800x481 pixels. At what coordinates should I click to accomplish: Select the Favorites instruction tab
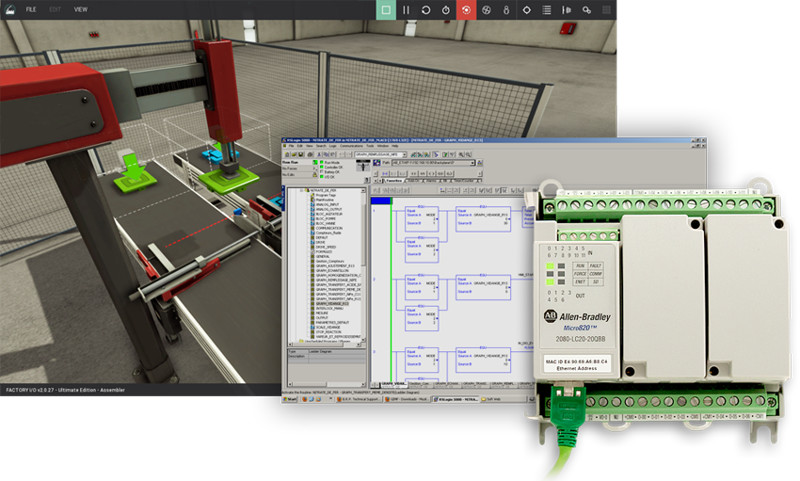click(393, 181)
